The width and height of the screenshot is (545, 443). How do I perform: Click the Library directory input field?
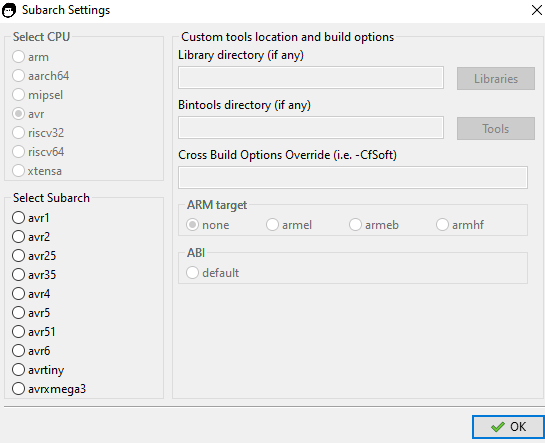[311, 77]
